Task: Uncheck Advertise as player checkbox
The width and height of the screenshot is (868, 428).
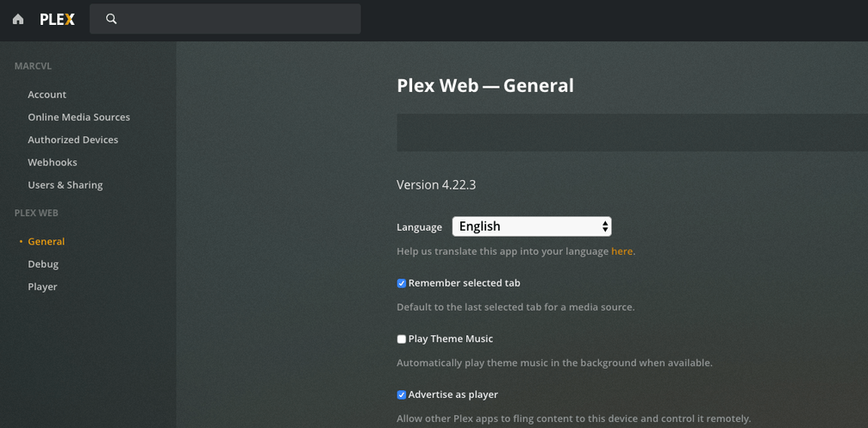Action: point(402,395)
